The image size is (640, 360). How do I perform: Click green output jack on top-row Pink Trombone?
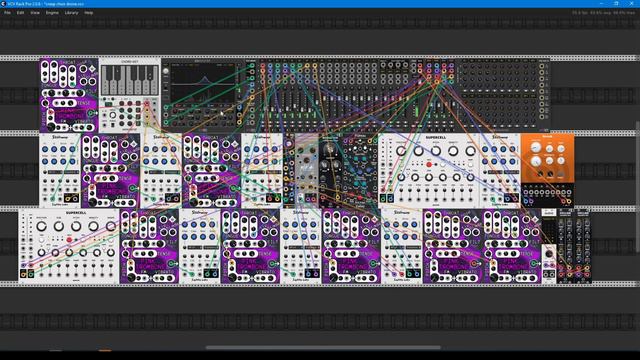[91, 113]
